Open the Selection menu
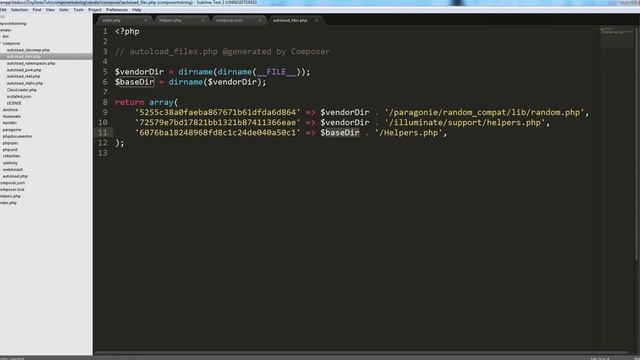This screenshot has width=640, height=360. coord(19,9)
